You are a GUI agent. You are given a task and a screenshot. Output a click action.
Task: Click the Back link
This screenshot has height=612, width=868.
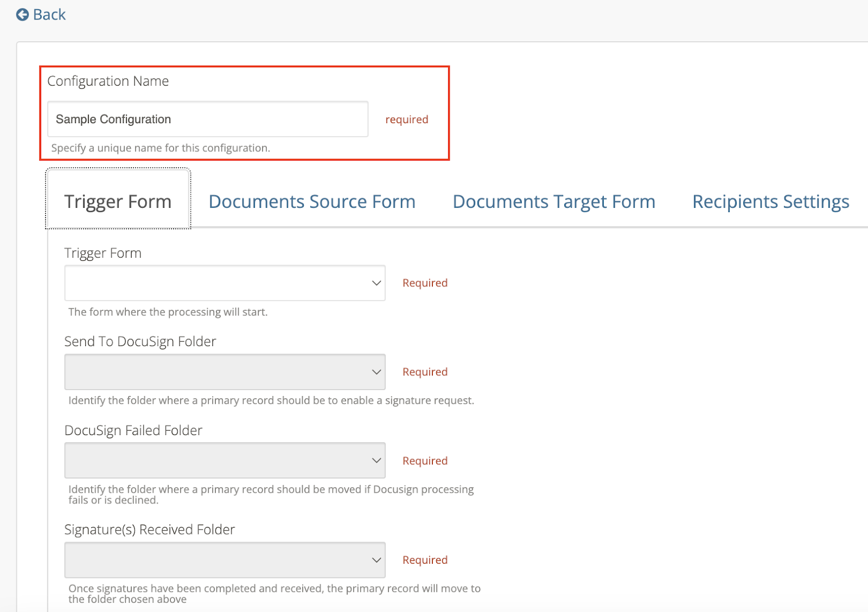[41, 15]
